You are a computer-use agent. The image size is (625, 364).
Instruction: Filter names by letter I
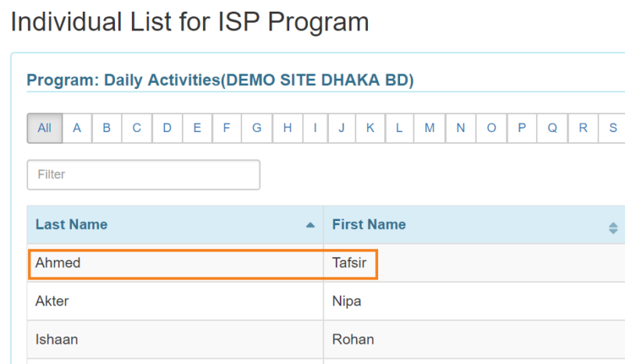click(x=316, y=128)
